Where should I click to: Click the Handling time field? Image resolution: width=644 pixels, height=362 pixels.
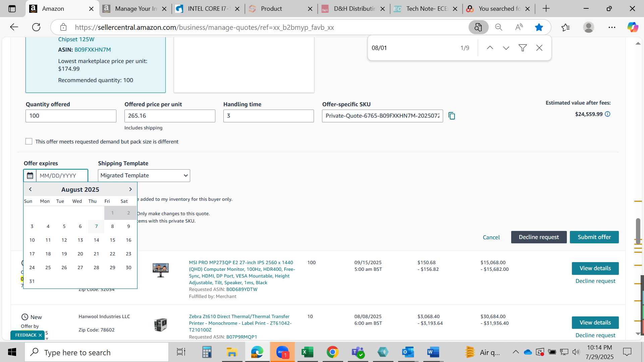(269, 116)
